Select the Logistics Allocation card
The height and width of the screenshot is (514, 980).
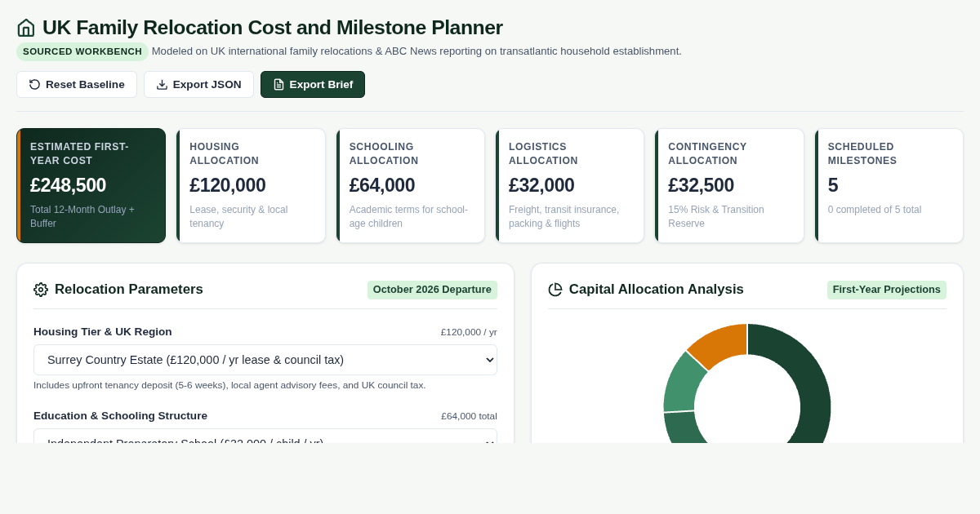570,185
